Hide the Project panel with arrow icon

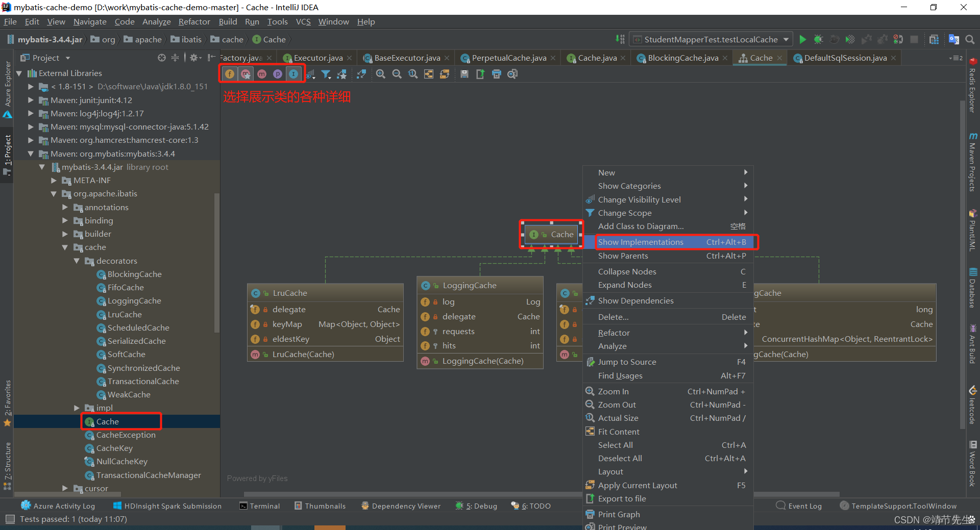point(211,58)
